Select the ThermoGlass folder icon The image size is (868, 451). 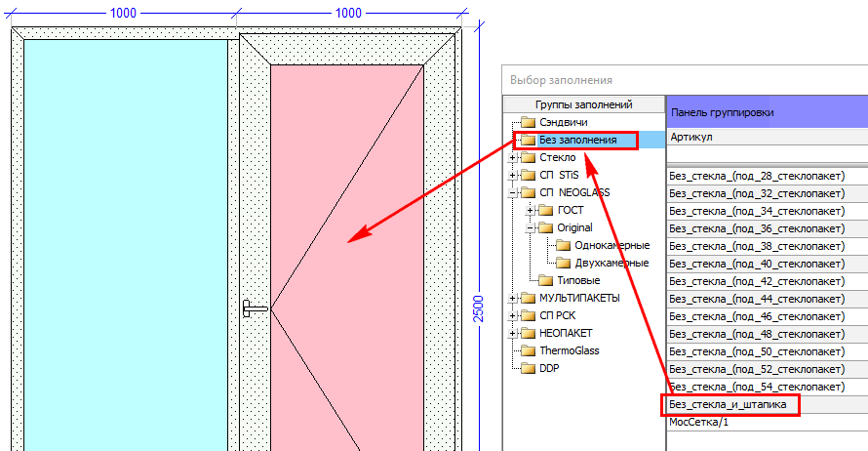(528, 350)
